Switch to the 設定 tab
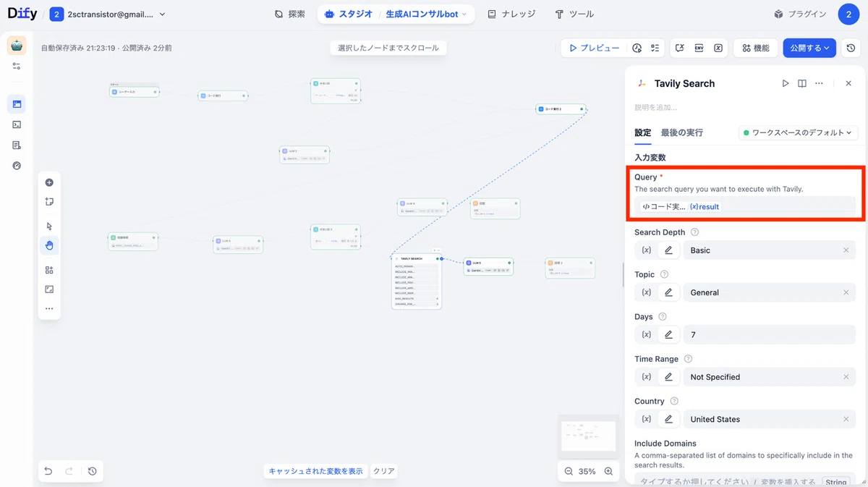 tap(643, 132)
